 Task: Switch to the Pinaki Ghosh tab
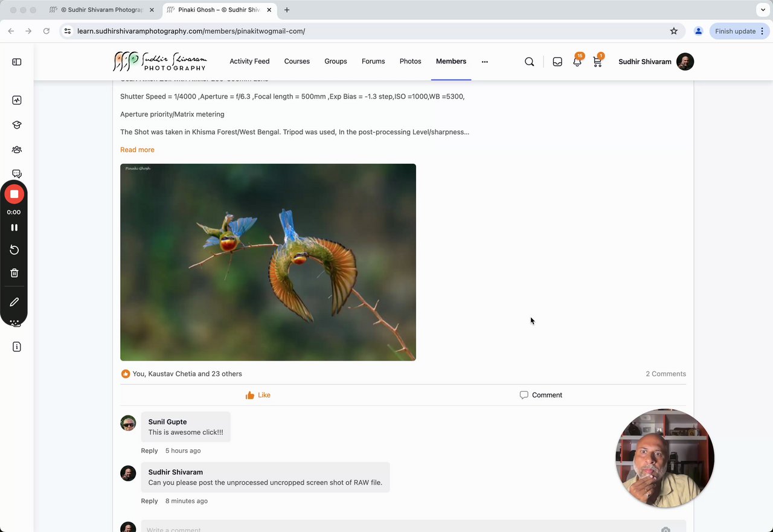[x=219, y=10]
